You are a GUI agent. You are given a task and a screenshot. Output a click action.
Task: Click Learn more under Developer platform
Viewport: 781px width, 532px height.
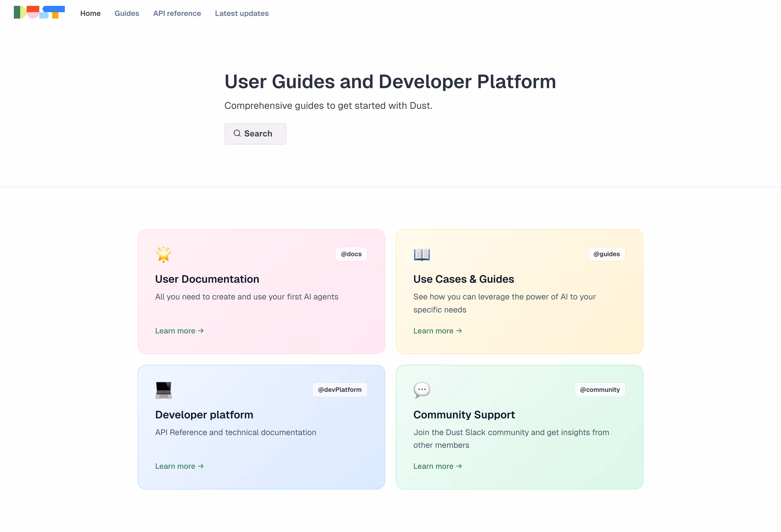point(179,466)
